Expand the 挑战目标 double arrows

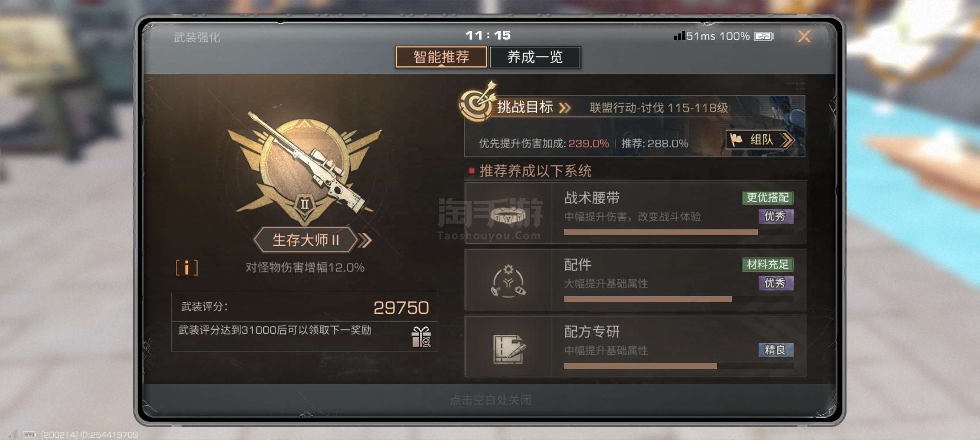[x=565, y=108]
